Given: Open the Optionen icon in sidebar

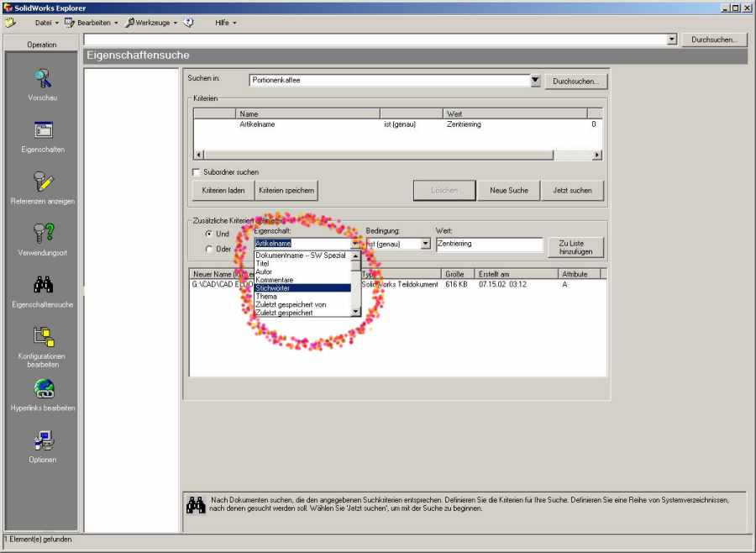Looking at the screenshot, I should click(44, 440).
